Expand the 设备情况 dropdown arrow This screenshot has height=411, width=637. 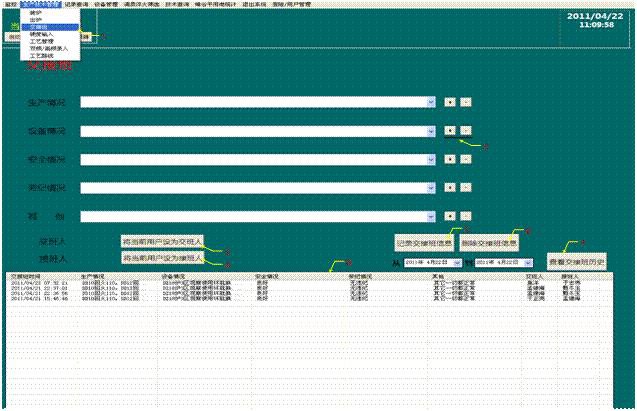click(x=431, y=130)
